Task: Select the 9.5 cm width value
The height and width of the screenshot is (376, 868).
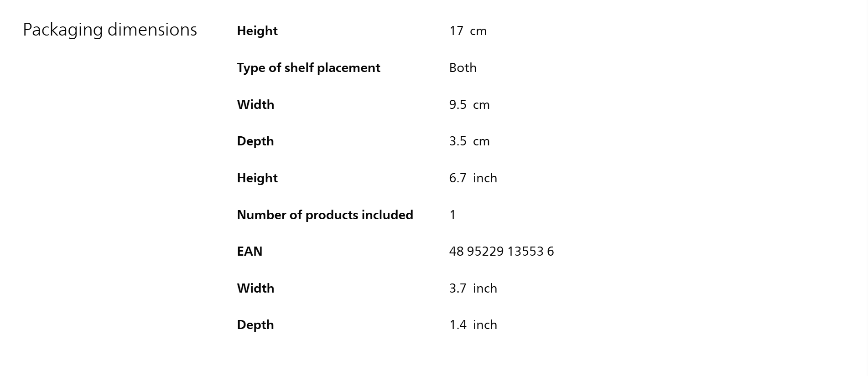Action: (x=469, y=105)
